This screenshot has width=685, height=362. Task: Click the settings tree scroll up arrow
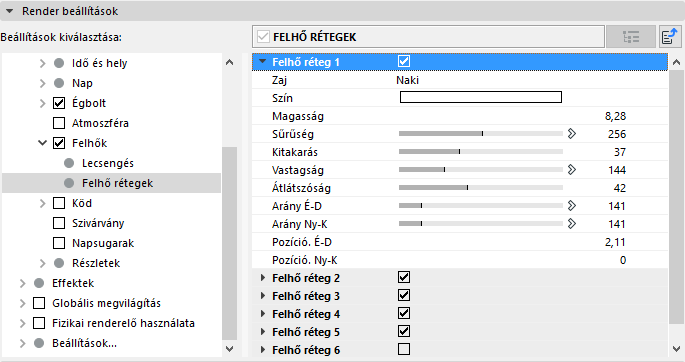click(229, 62)
